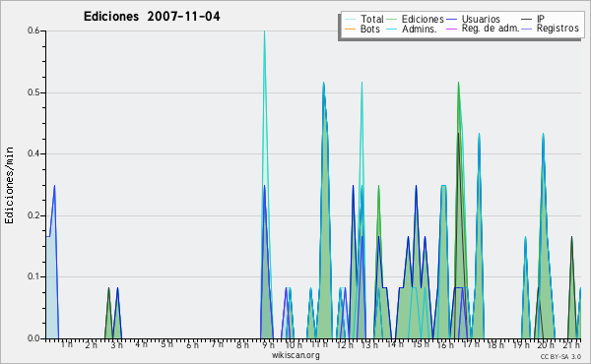
Task: Click the '2 h' x-axis tick label
Action: [92, 344]
